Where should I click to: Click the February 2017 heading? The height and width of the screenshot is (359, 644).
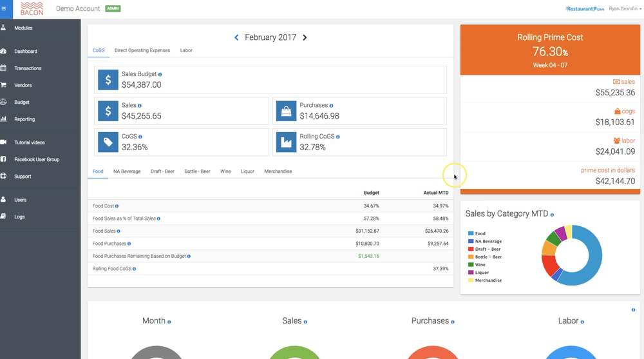coord(270,37)
